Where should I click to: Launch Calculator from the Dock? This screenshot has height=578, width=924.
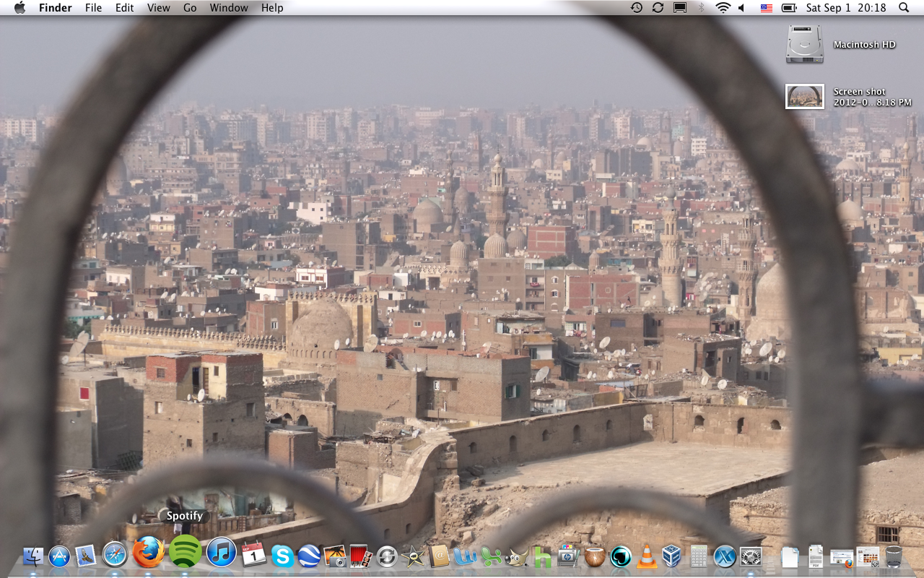coord(698,556)
